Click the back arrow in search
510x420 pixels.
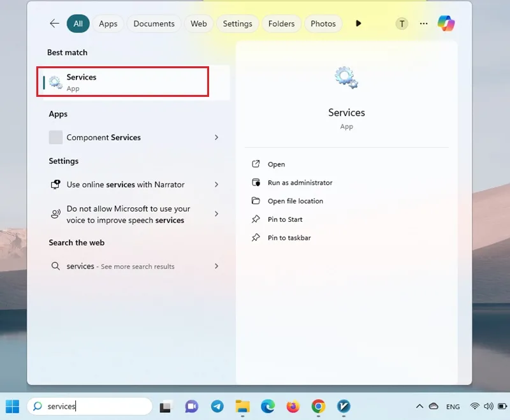click(54, 24)
